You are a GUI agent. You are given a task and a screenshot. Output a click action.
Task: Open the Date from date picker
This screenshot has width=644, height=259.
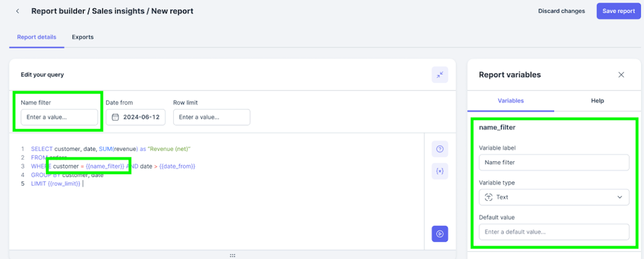(x=136, y=117)
